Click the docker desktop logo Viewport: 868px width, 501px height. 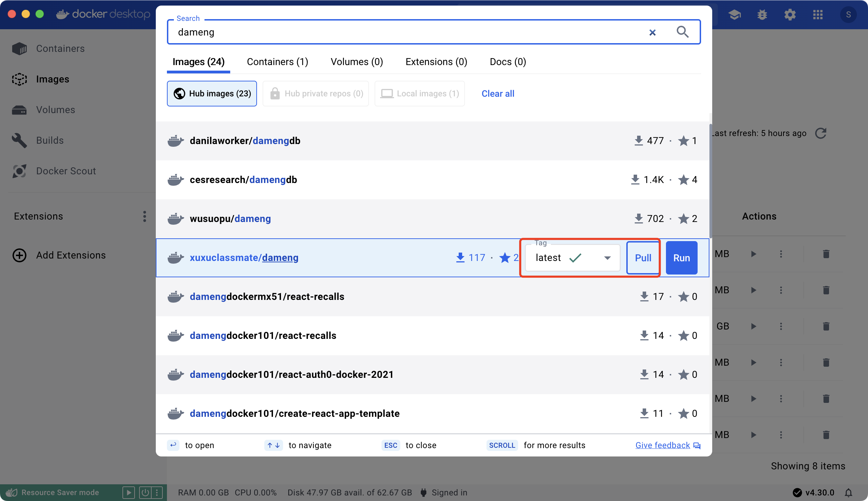(103, 14)
